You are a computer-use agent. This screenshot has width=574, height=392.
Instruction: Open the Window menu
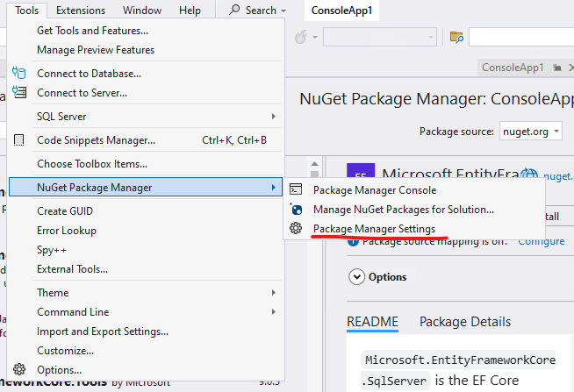[x=142, y=11]
